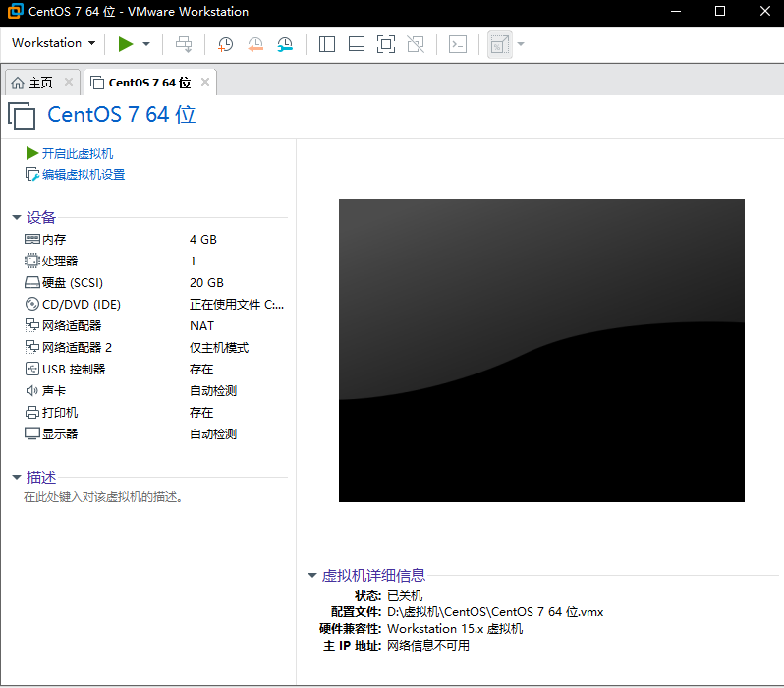Click the 网络适配器 2 icon
This screenshot has width=784, height=688.
(x=32, y=347)
